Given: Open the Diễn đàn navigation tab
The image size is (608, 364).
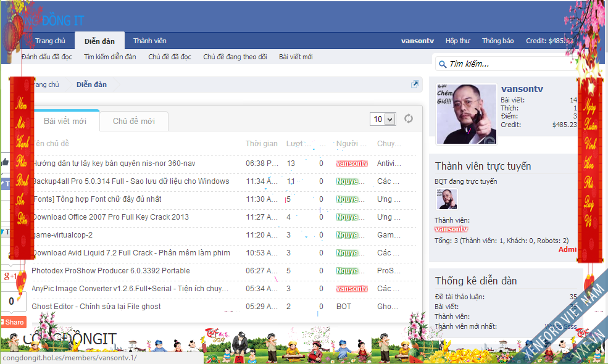Looking at the screenshot, I should pyautogui.click(x=99, y=41).
